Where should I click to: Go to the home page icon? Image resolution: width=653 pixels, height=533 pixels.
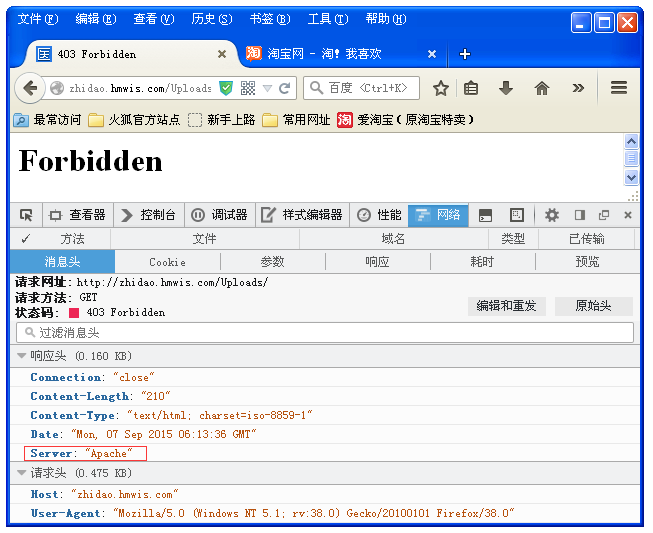coord(542,88)
